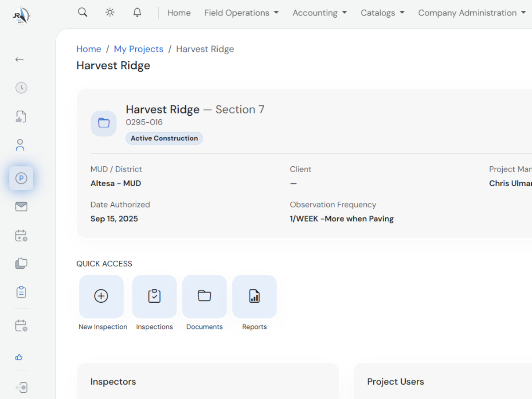This screenshot has height=399, width=532.
Task: Click 'Altesa - MUD' district value
Action: (116, 184)
